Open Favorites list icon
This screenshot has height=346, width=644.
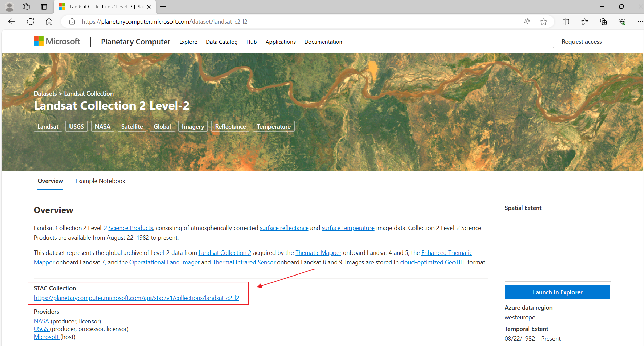tap(585, 22)
